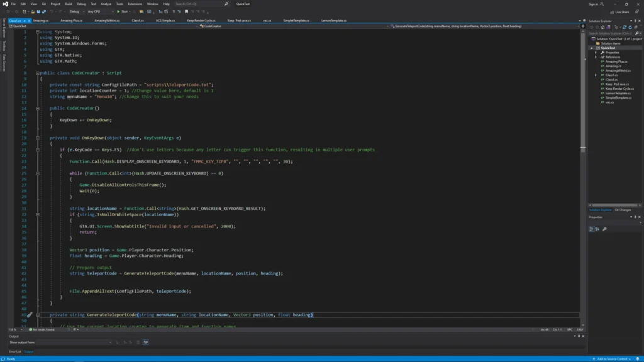Click the Bookmark toolbar icon

tap(186, 11)
